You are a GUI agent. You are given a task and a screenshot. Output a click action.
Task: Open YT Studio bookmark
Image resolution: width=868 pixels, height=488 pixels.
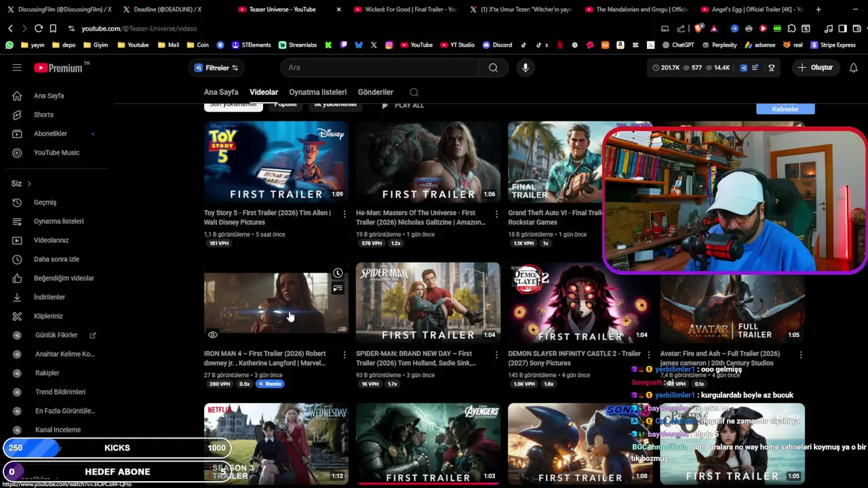click(x=458, y=45)
